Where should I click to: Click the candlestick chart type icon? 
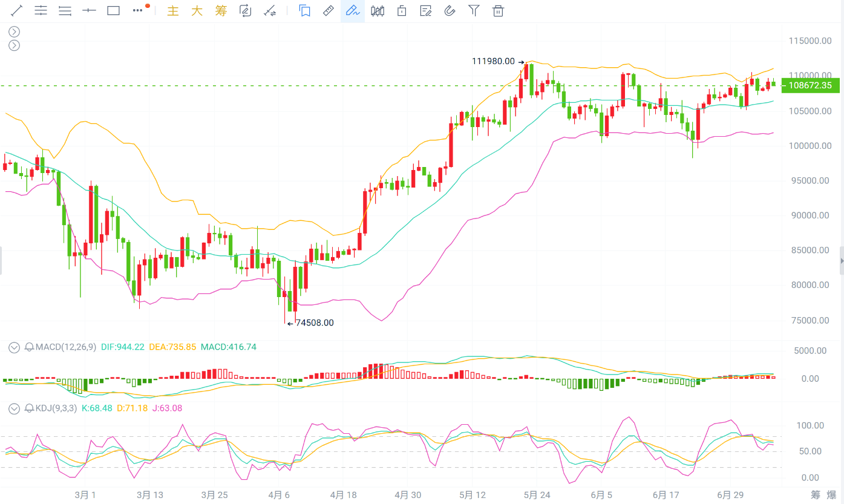pos(378,10)
